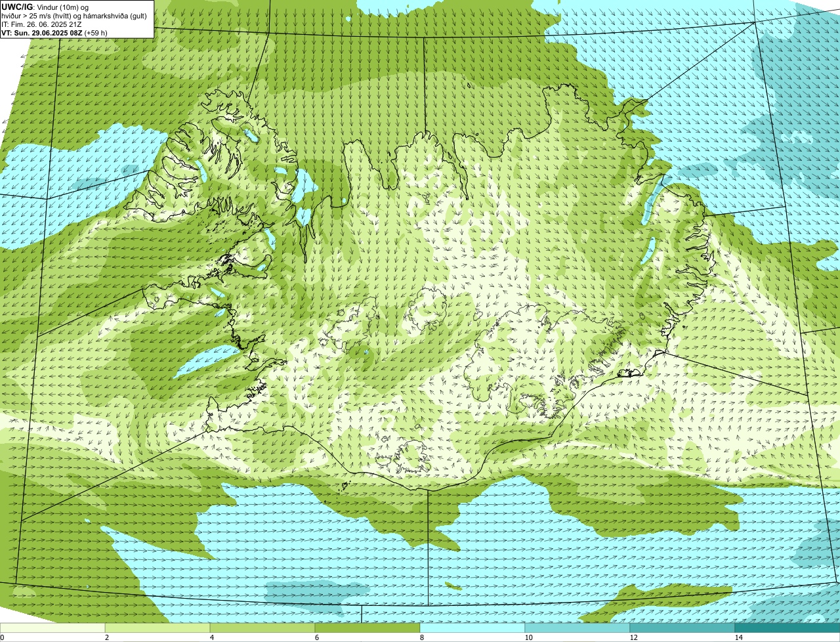Click the scale label '6'
The width and height of the screenshot is (840, 642).
point(316,637)
